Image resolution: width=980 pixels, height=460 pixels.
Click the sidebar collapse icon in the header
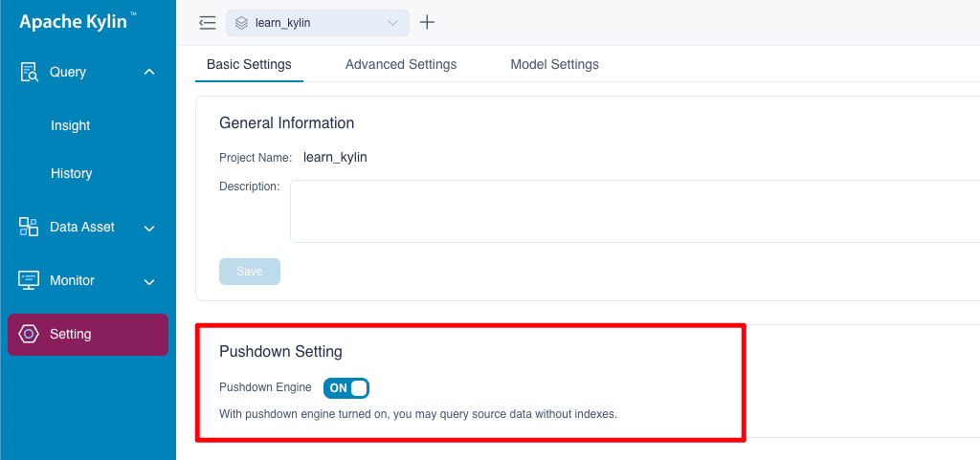pos(207,23)
